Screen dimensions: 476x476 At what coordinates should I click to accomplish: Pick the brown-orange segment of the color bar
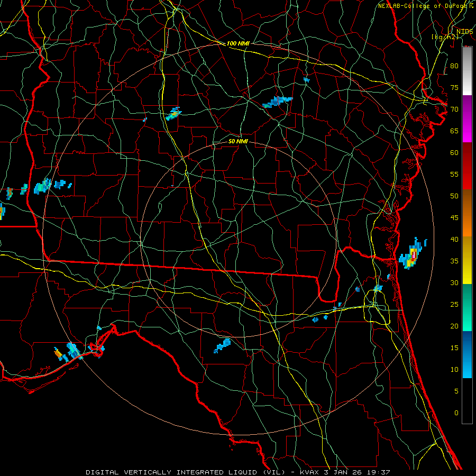pyautogui.click(x=467, y=213)
